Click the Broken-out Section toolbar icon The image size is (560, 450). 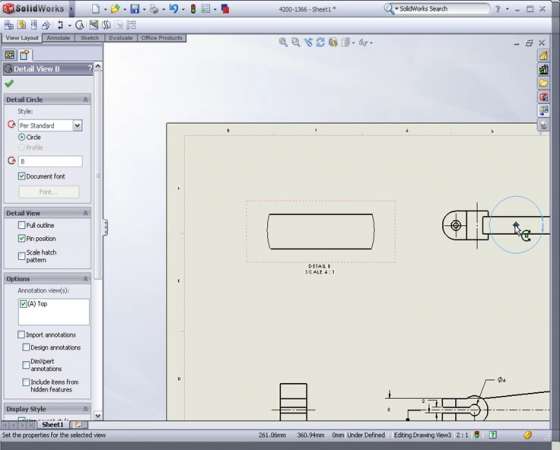point(94,25)
